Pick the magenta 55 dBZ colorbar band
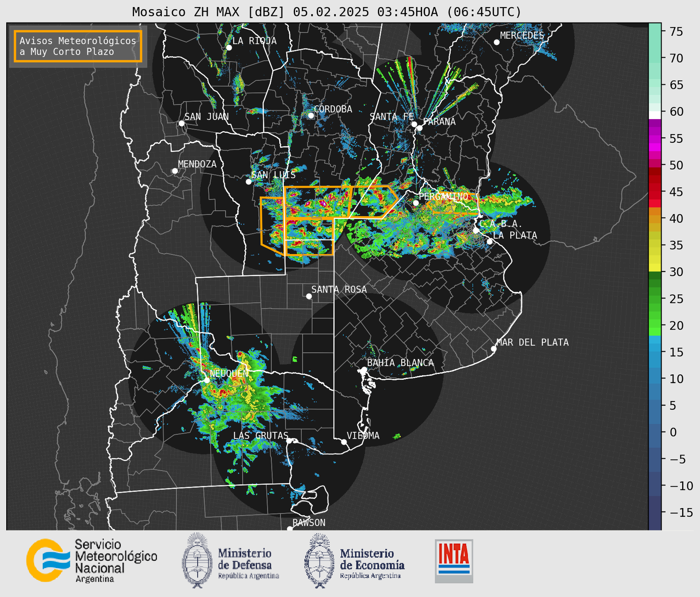Viewport: 700px width, 597px height. pyautogui.click(x=655, y=138)
